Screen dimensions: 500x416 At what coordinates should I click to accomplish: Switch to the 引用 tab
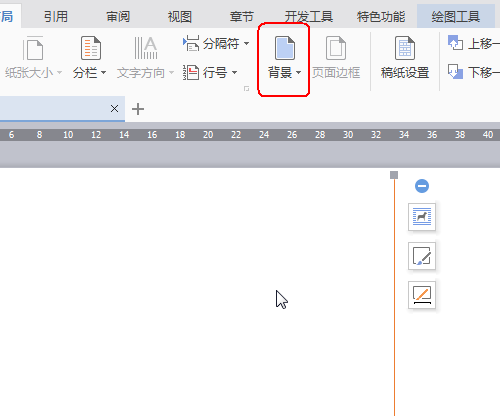(56, 16)
